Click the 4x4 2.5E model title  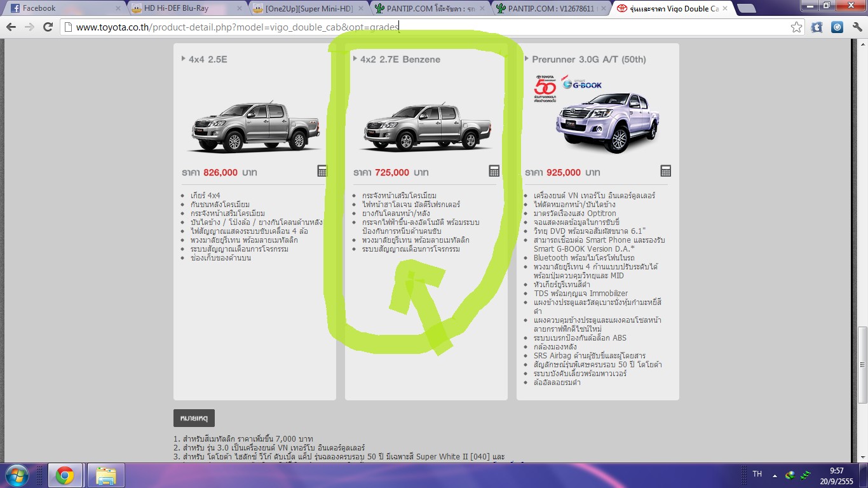point(208,59)
